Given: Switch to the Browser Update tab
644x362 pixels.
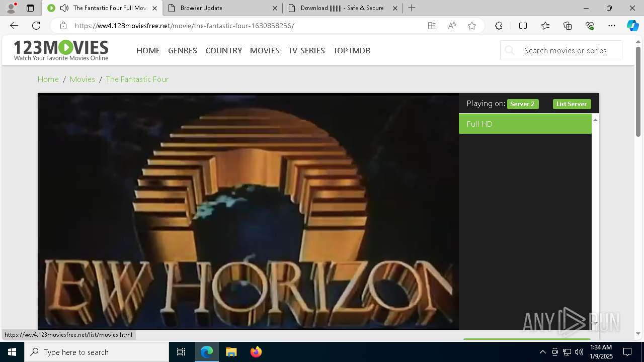Looking at the screenshot, I should 221,8.
